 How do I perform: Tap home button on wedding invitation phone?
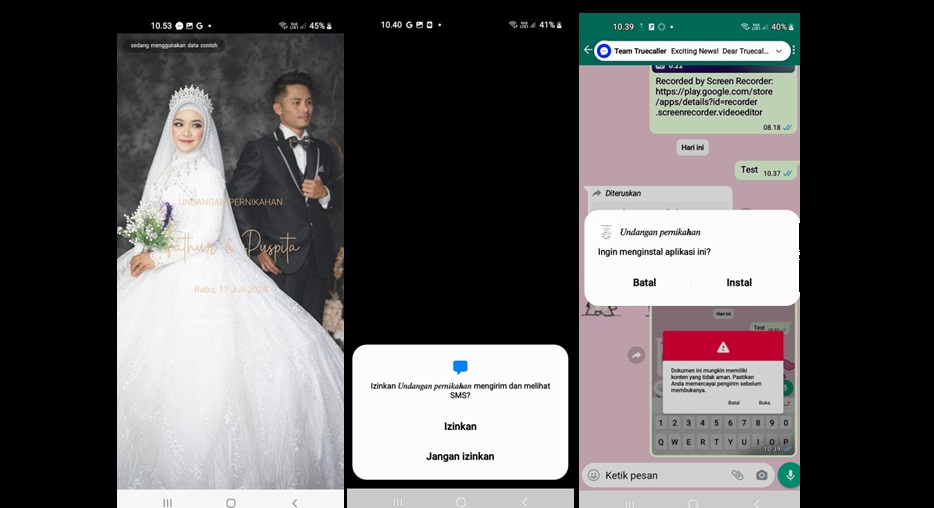(x=231, y=503)
